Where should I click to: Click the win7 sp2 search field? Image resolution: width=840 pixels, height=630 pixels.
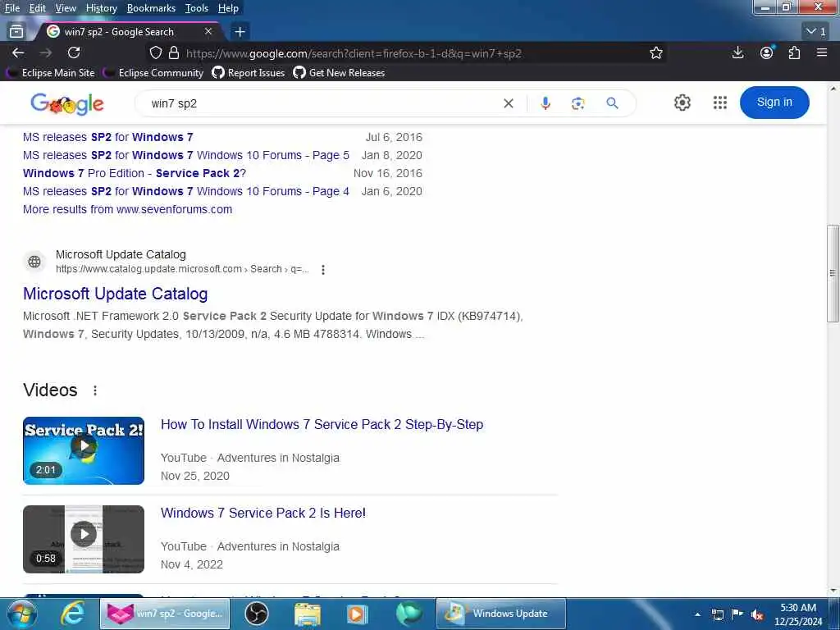(x=322, y=103)
